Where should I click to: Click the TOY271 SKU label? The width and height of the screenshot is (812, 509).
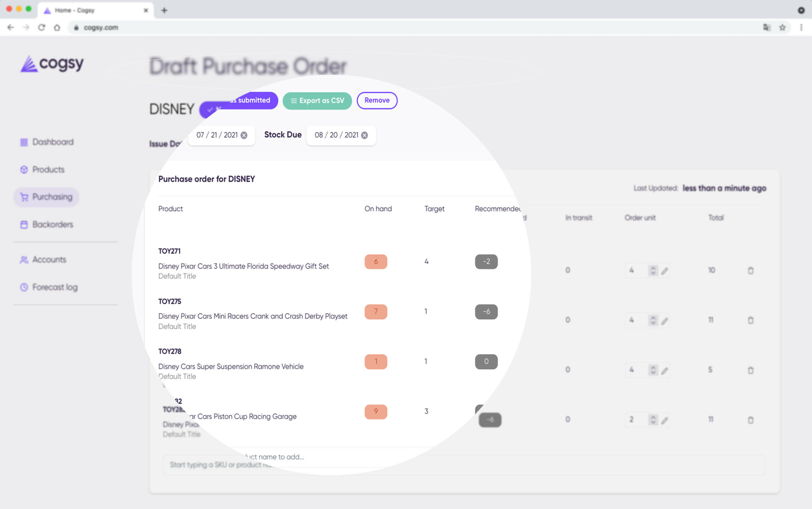click(x=169, y=251)
